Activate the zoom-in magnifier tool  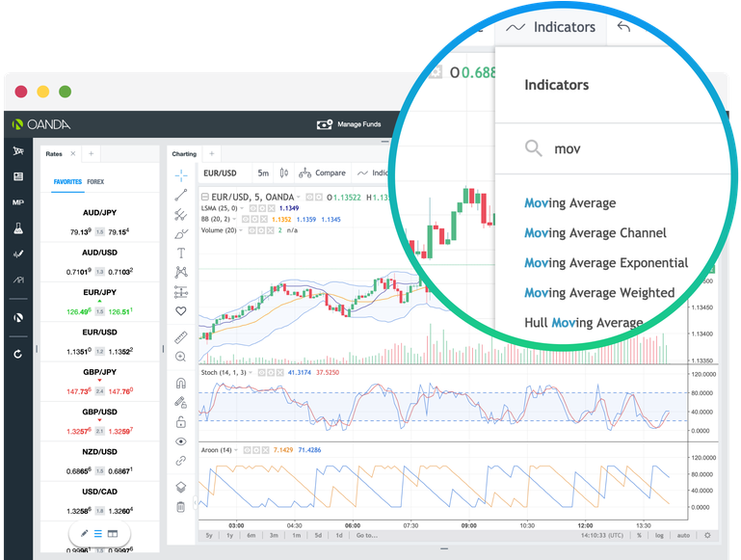pos(181,357)
